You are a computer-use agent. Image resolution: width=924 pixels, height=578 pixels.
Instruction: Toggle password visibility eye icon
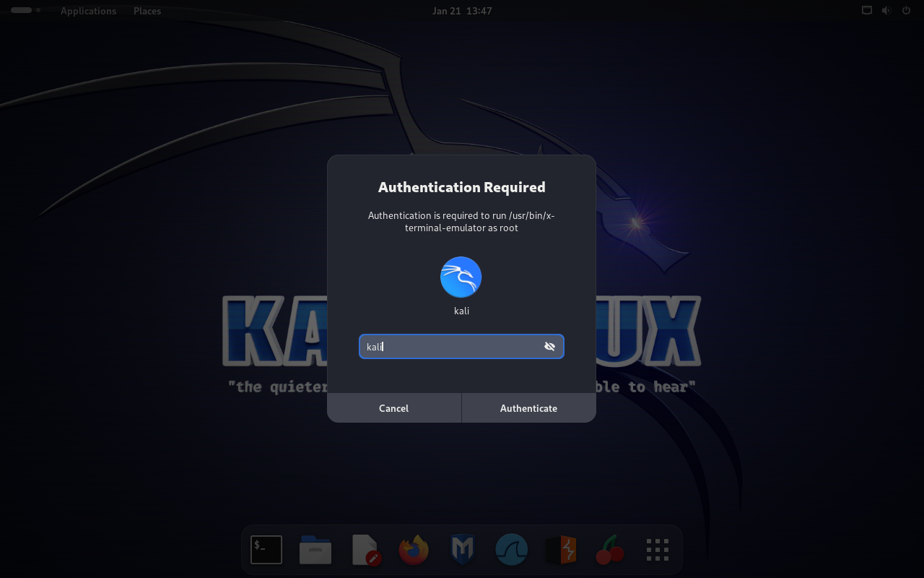549,347
